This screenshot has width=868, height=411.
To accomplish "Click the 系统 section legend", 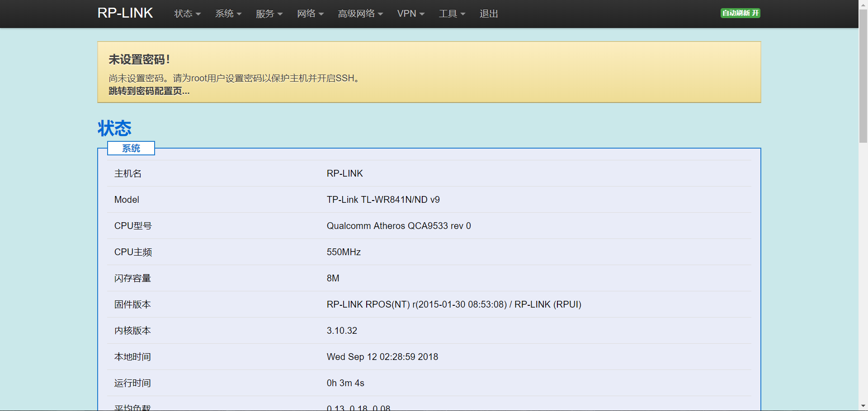I will pos(131,148).
